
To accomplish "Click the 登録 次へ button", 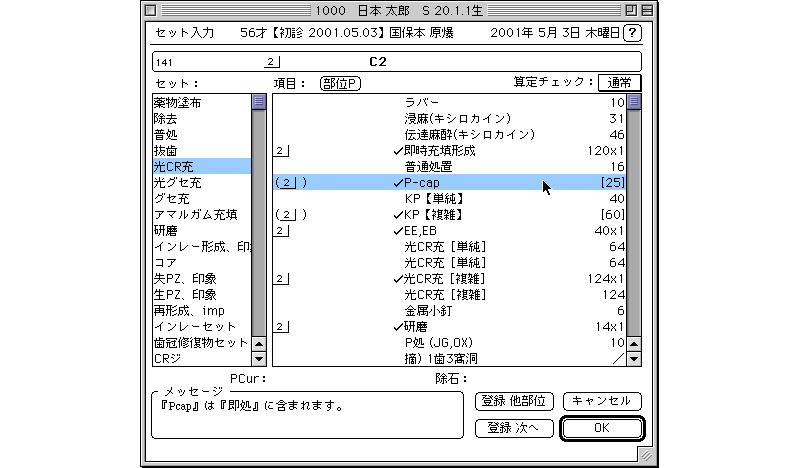I will click(x=513, y=428).
